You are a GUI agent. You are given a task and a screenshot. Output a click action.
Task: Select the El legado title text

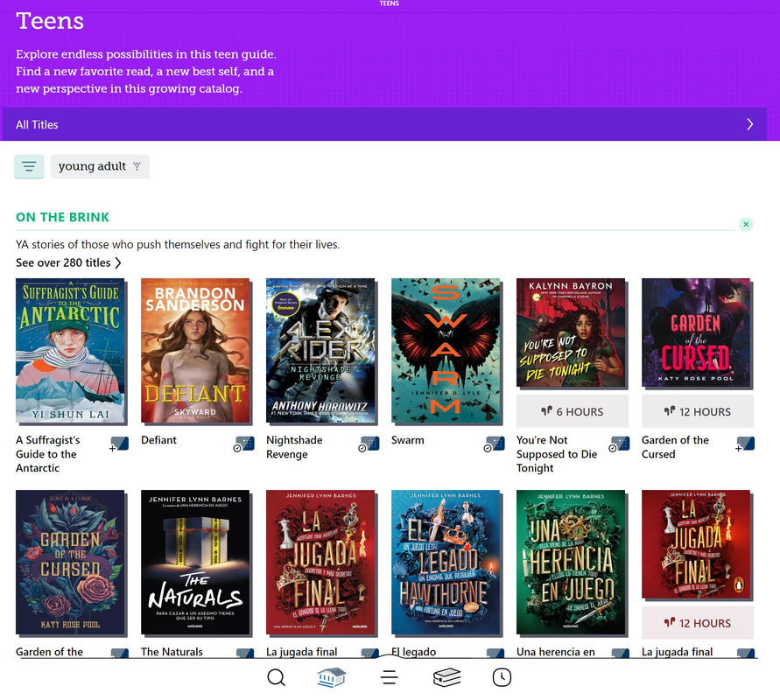coord(413,652)
